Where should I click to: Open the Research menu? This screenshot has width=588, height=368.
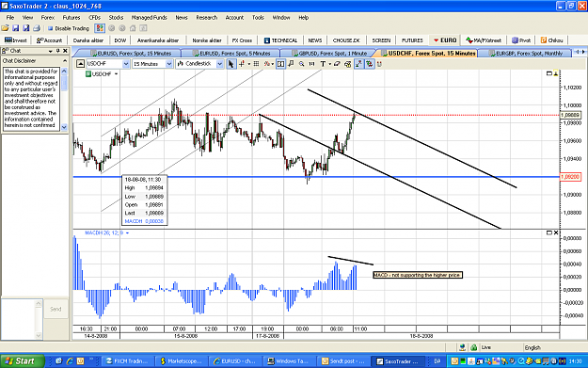click(x=207, y=17)
